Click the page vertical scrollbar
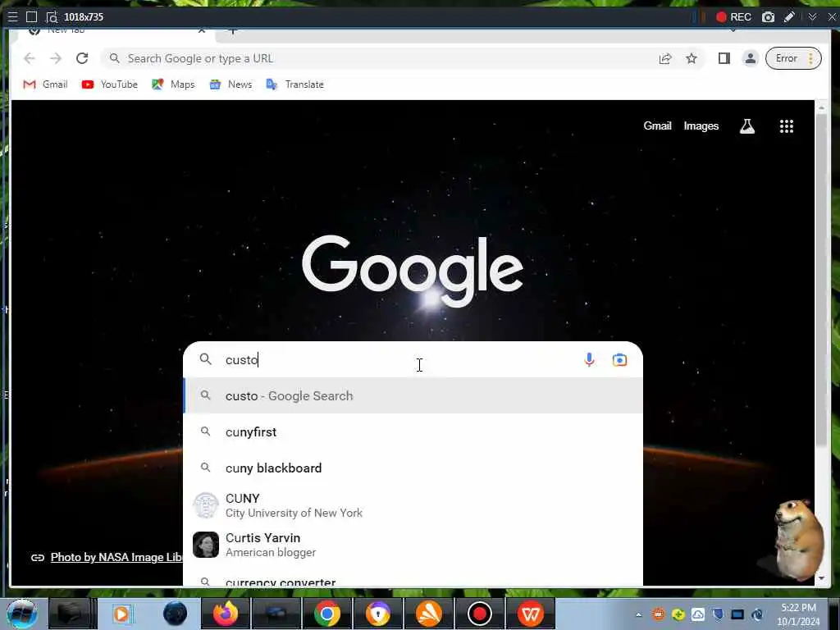The image size is (840, 630). pos(821,279)
